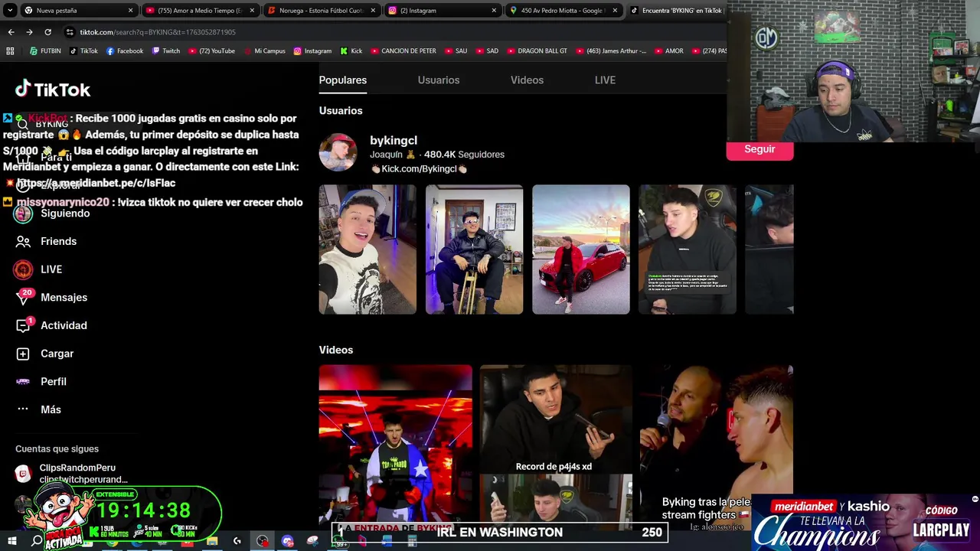The image size is (980, 551).
Task: Follow bykingcl with the Seguir button
Action: pyautogui.click(x=759, y=150)
